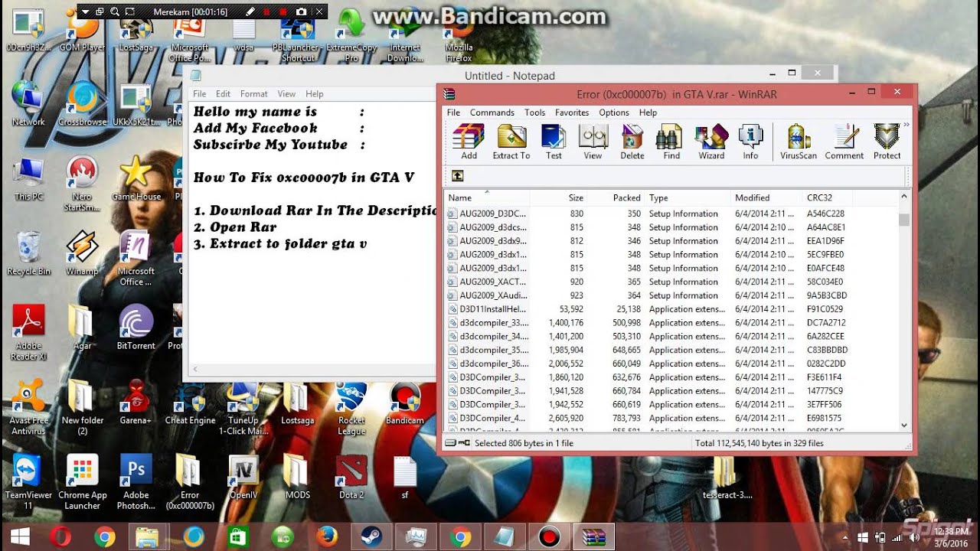
Task: Open Notepad Edit menu
Action: pyautogui.click(x=223, y=94)
